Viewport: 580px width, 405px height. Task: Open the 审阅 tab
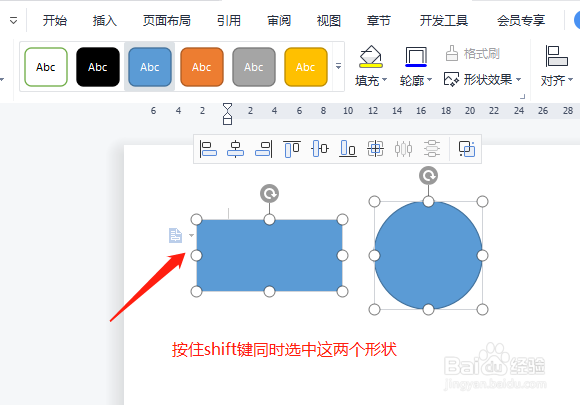point(279,20)
